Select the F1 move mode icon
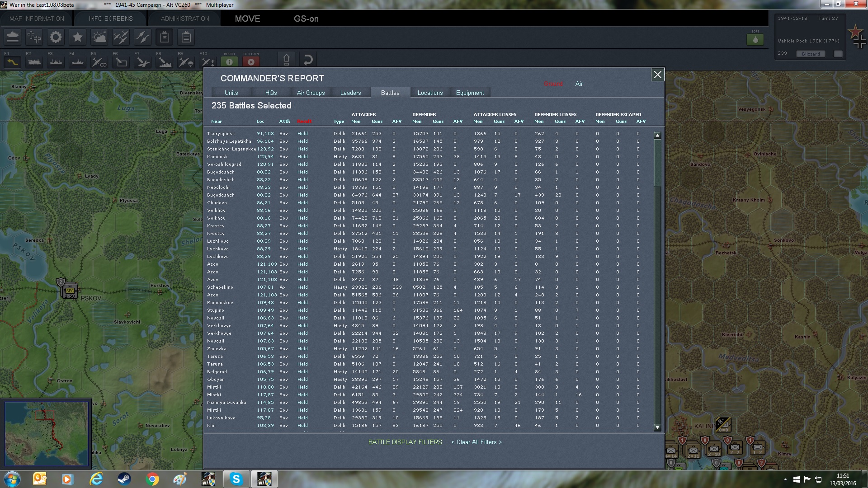Viewport: 868px width, 488px height. coord(13,62)
